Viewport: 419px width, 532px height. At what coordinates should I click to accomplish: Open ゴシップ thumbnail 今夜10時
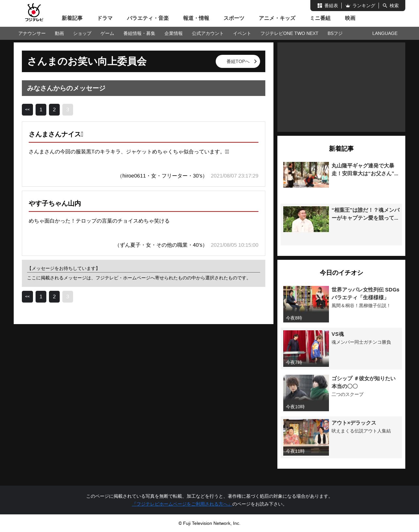tap(306, 393)
